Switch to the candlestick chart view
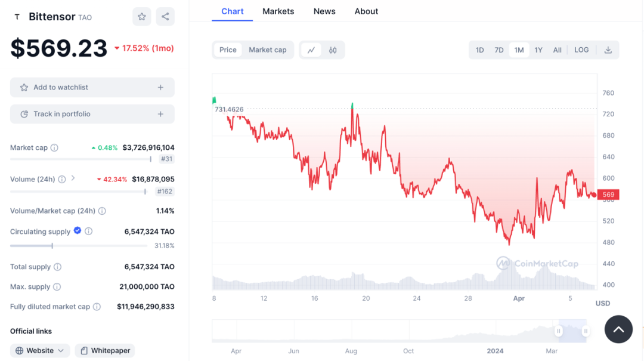Screen dimensions: 644x361 point(333,50)
